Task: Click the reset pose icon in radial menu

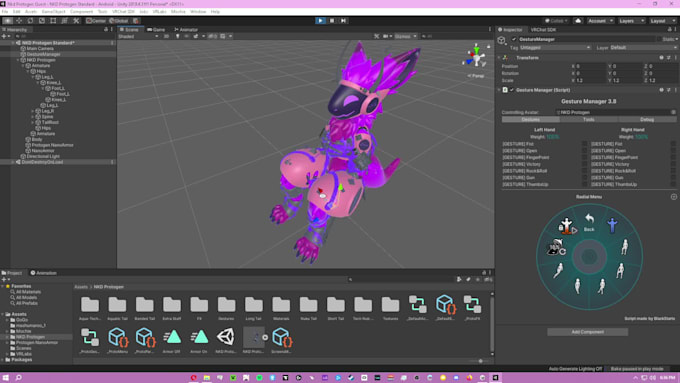Action: [556, 247]
